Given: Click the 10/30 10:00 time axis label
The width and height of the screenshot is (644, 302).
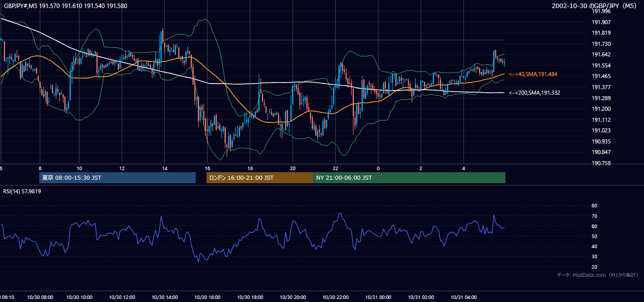Looking at the screenshot, I should (x=79, y=297).
